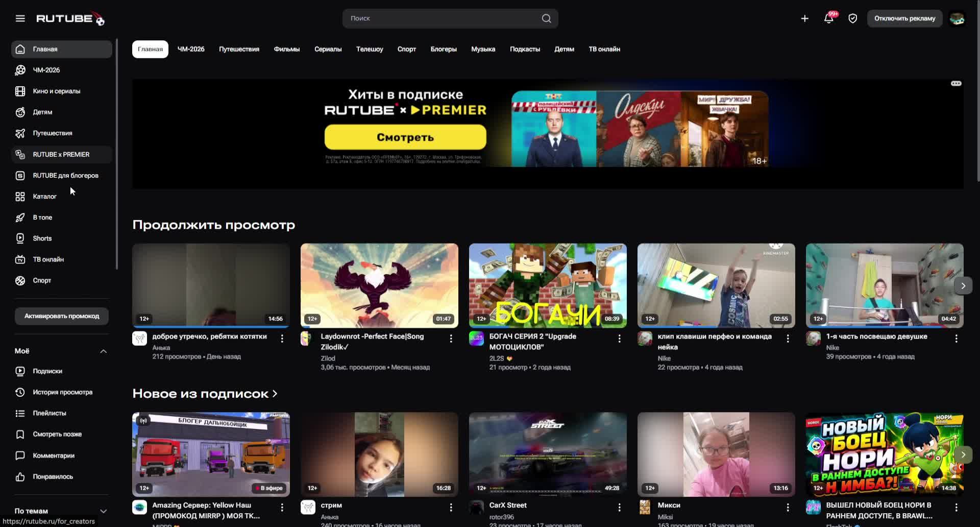
Task: Open options for стрим video
Action: (x=451, y=507)
